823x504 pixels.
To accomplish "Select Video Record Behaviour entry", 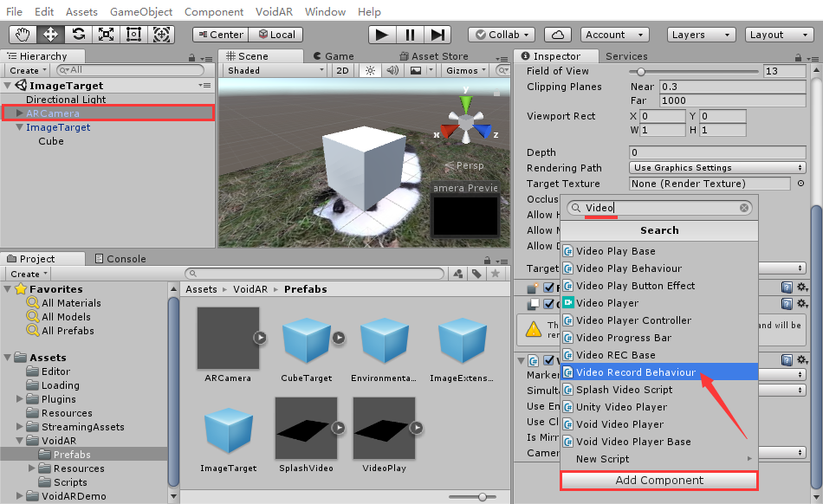I will click(x=660, y=372).
